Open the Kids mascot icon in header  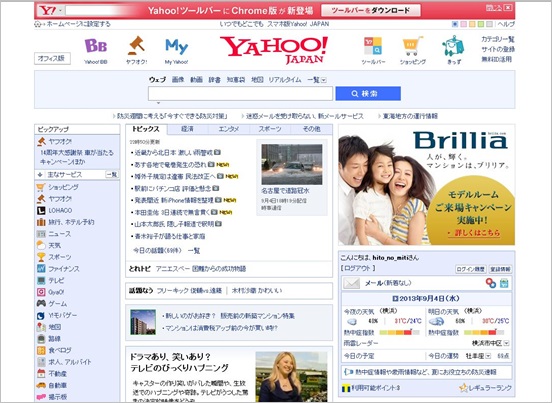453,46
